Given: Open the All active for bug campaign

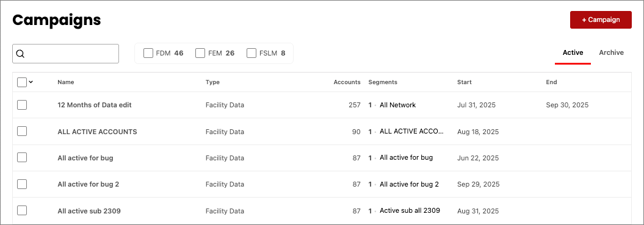Looking at the screenshot, I should tap(85, 158).
